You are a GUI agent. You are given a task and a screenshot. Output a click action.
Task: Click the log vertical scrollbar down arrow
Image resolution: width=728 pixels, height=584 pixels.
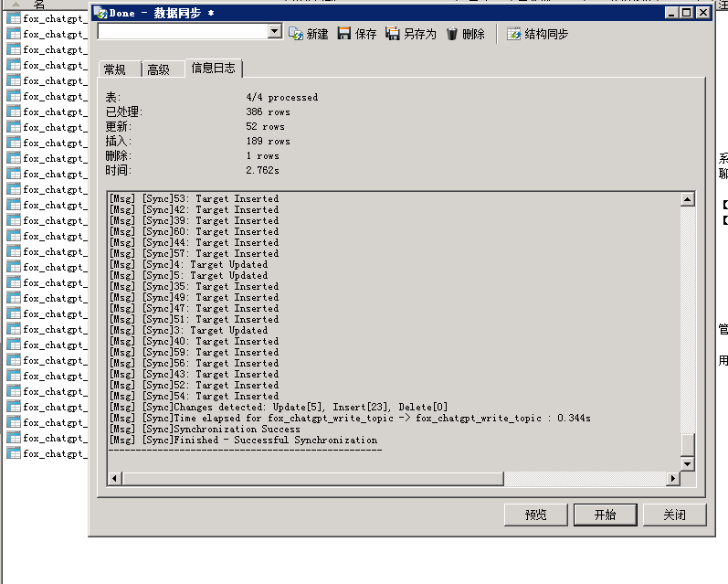click(x=688, y=462)
